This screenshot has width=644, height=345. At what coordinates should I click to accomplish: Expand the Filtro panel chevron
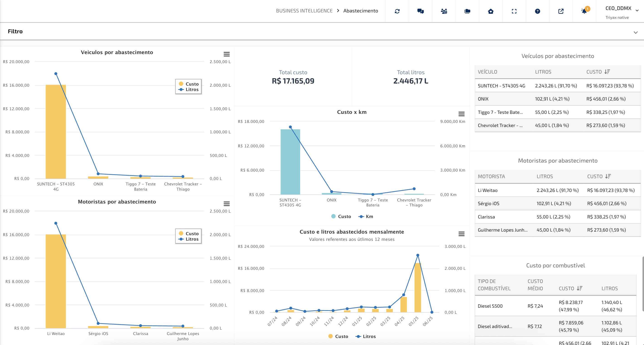635,33
